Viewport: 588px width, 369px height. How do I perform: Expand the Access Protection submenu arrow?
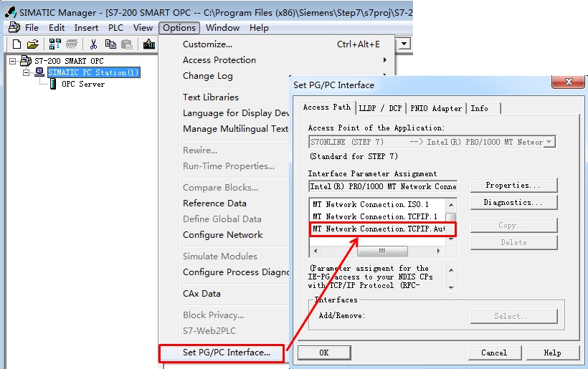[385, 60]
